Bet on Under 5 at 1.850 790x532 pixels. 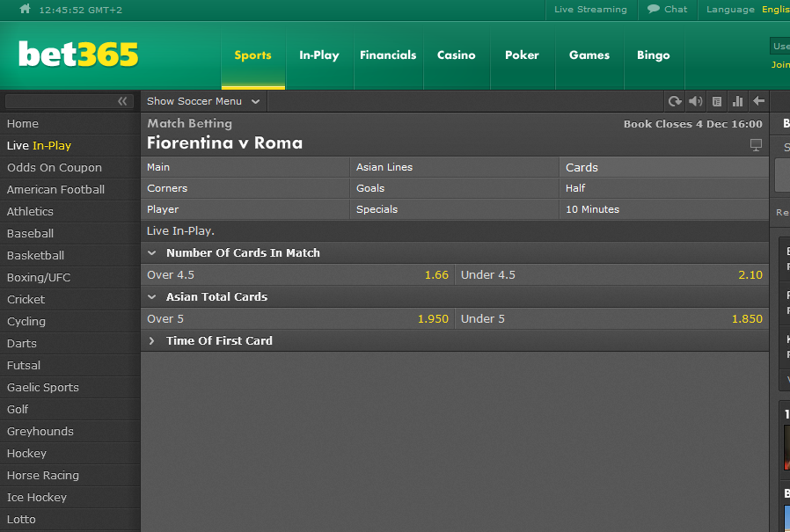pos(611,319)
